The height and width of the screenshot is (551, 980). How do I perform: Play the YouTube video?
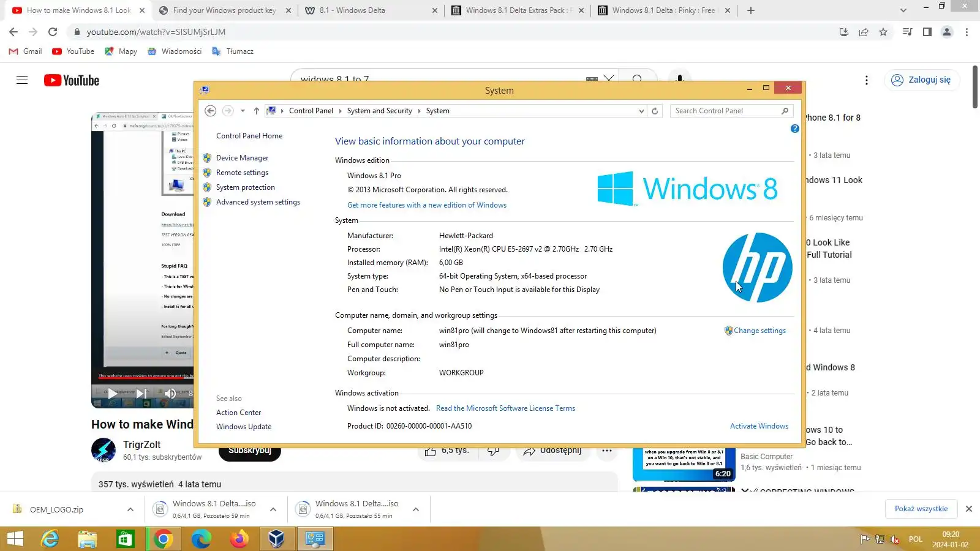point(112,394)
